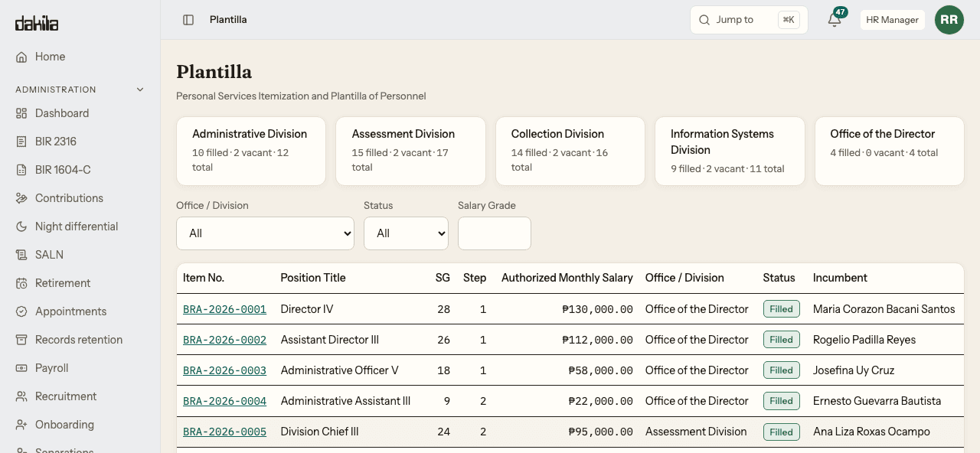This screenshot has height=453, width=980.
Task: Click the ⌘K shortcut badge
Action: (x=789, y=20)
